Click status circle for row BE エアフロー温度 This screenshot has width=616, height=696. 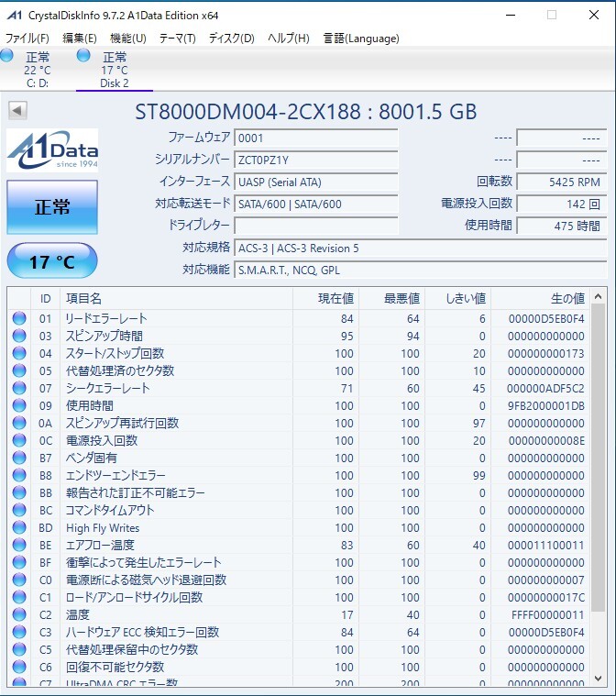[x=19, y=545]
